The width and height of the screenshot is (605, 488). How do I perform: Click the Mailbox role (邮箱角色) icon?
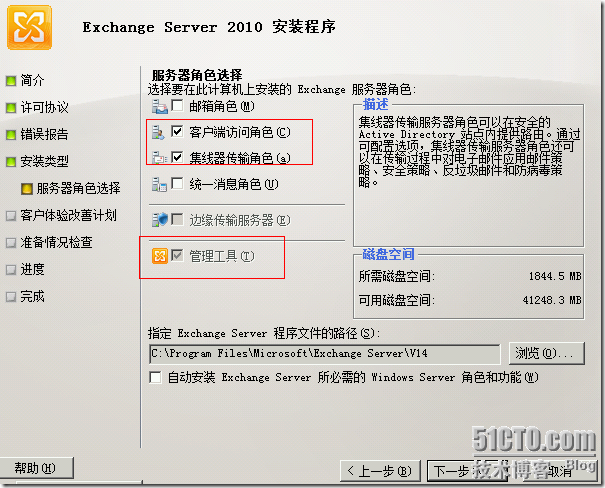click(159, 106)
